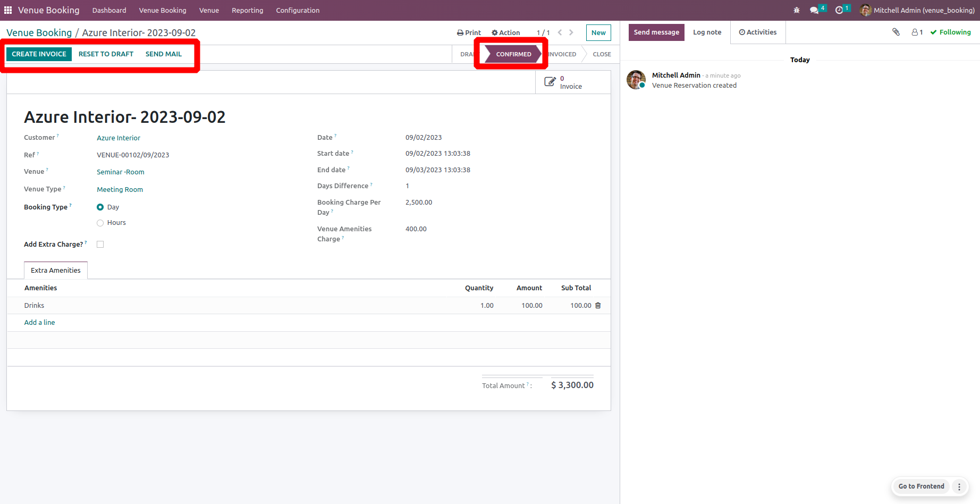Sort by the Sub Total column header
The height and width of the screenshot is (504, 980).
[x=576, y=288]
